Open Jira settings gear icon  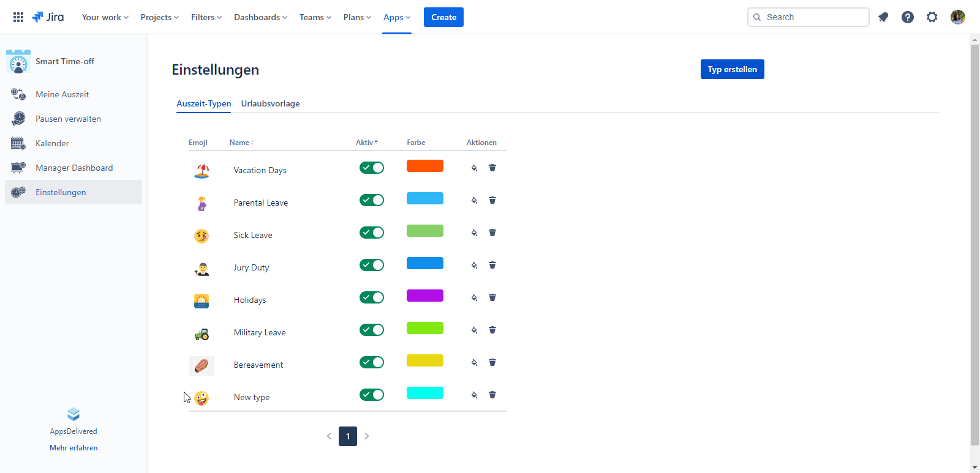(x=932, y=17)
